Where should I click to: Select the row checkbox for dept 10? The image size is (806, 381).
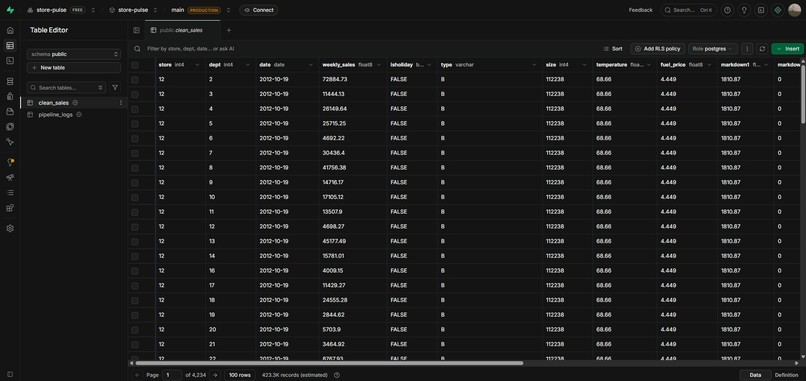coord(135,197)
